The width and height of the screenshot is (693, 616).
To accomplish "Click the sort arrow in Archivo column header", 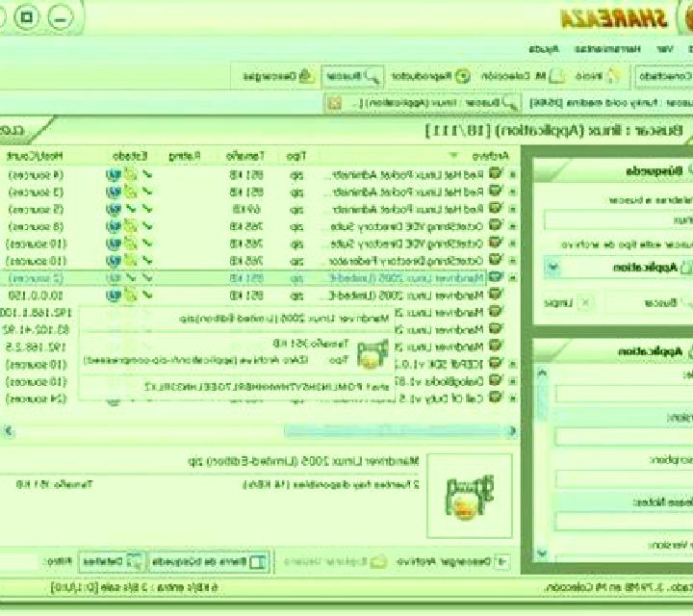I will 453,156.
